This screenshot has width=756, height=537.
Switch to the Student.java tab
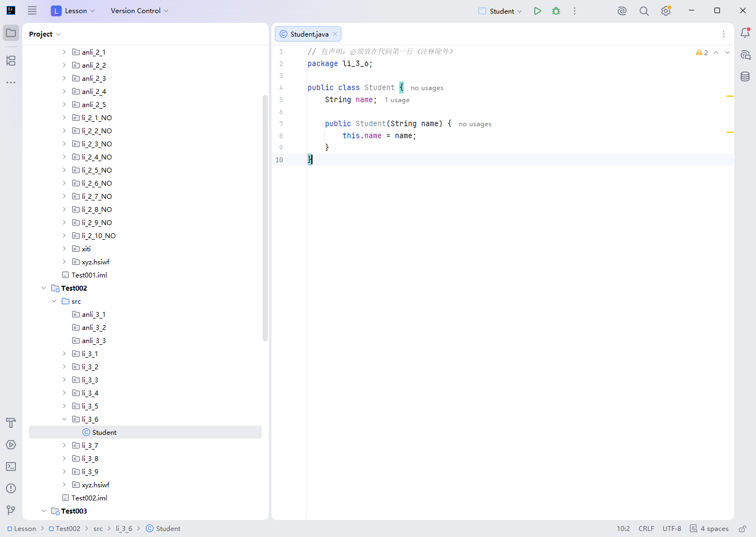tap(308, 34)
